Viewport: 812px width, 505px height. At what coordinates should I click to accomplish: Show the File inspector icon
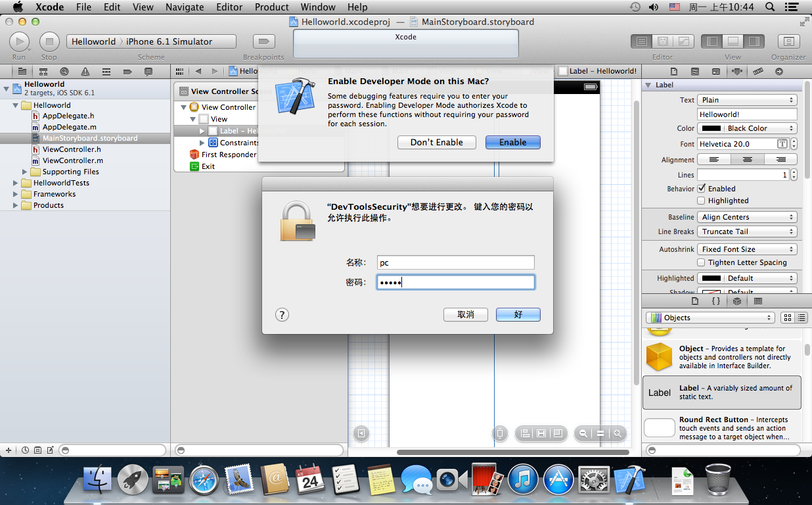[673, 72]
